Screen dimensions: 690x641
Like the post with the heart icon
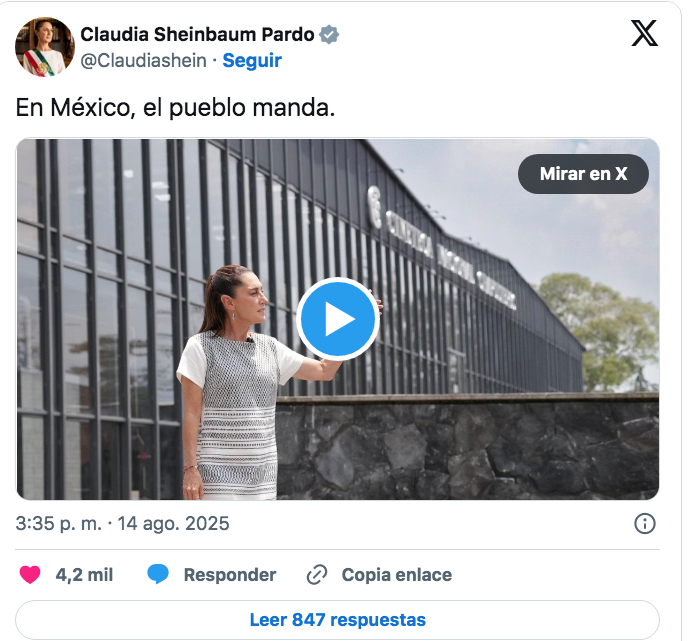tap(30, 575)
